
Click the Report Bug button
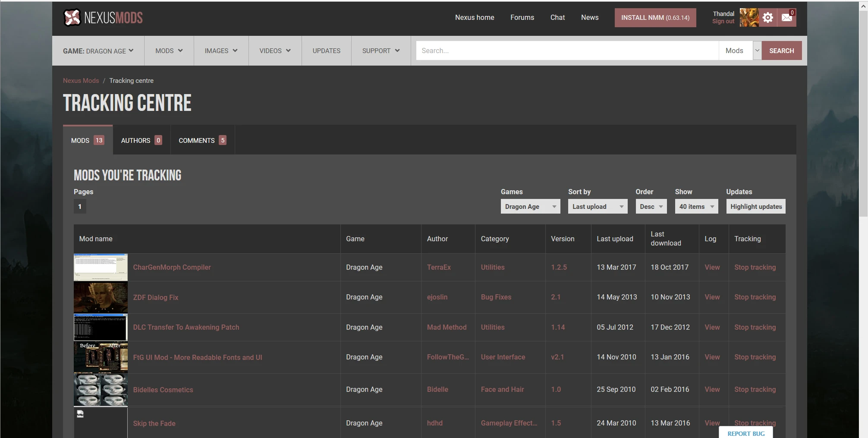[746, 433]
